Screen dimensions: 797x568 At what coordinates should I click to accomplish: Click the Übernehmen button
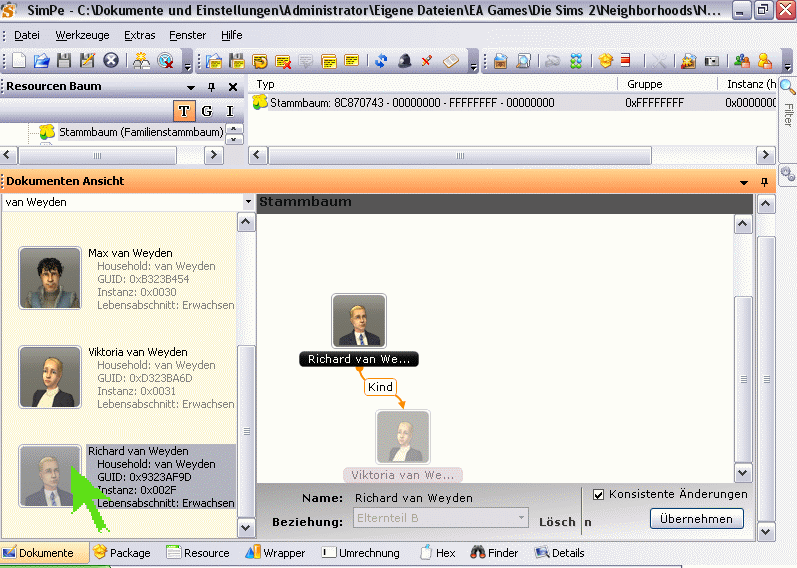696,518
